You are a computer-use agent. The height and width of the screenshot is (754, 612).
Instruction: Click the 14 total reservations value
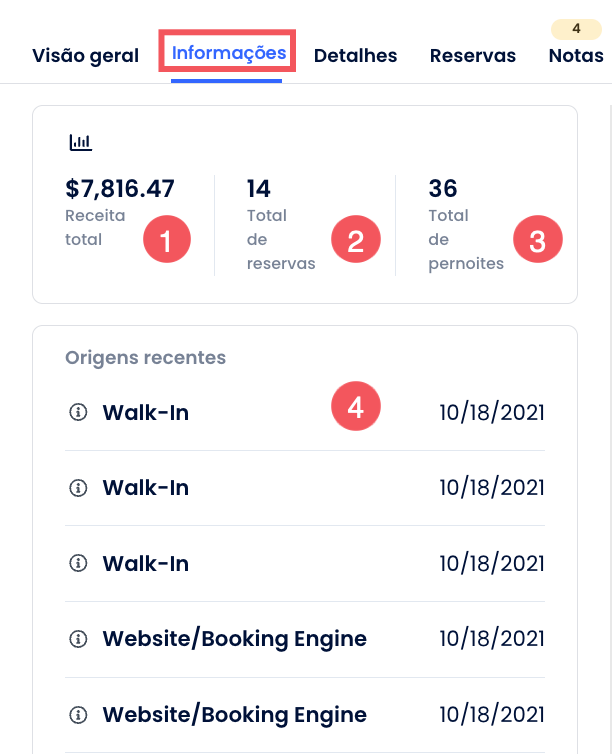[259, 188]
